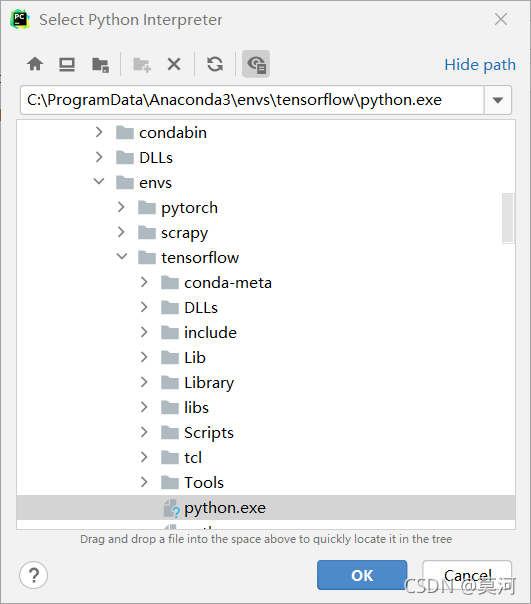Screen dimensions: 531x604
Task: Collapse the envs folder
Action: pos(99,181)
